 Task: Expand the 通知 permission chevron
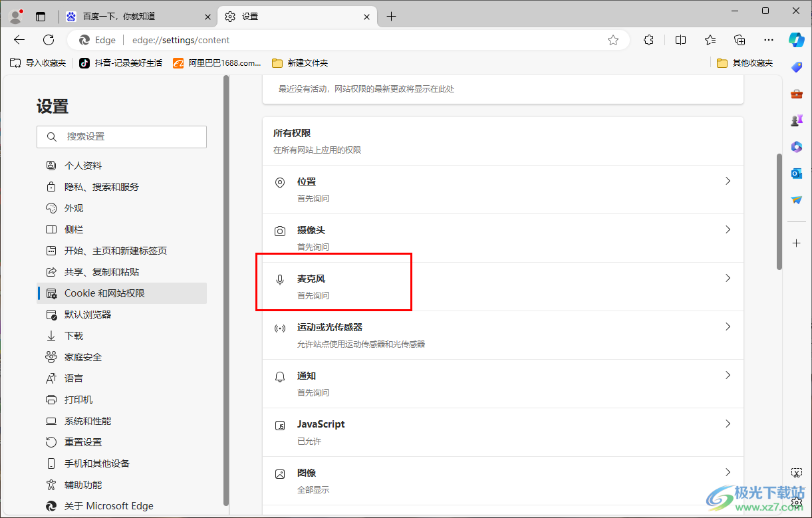(x=728, y=375)
